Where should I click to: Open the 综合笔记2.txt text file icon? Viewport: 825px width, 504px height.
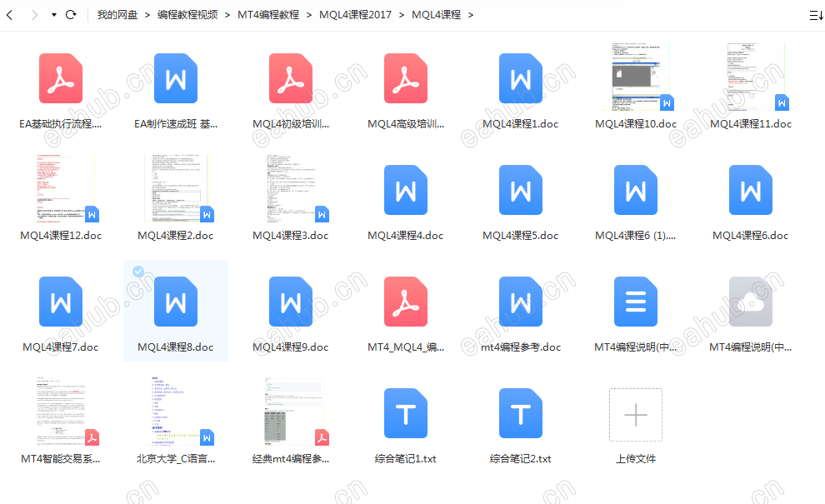click(521, 414)
